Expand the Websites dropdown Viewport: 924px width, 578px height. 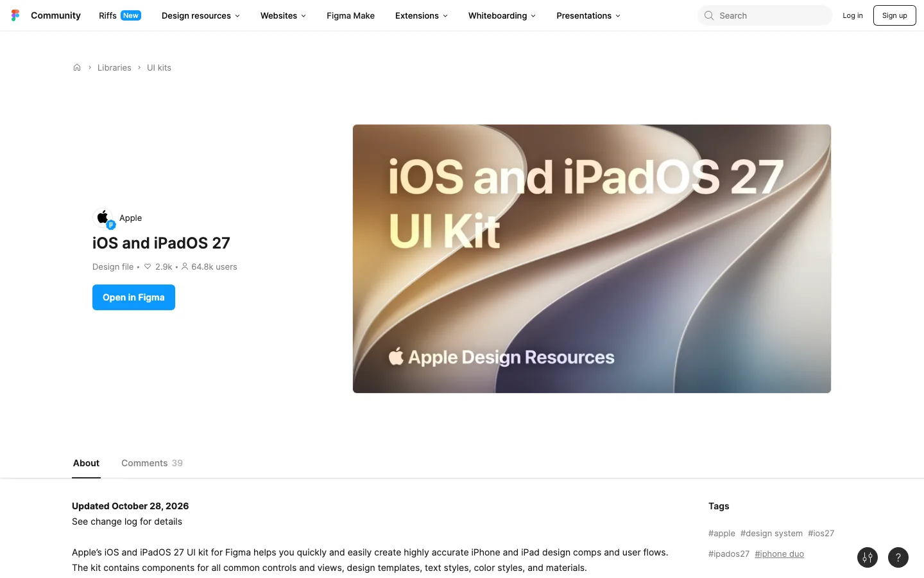283,15
